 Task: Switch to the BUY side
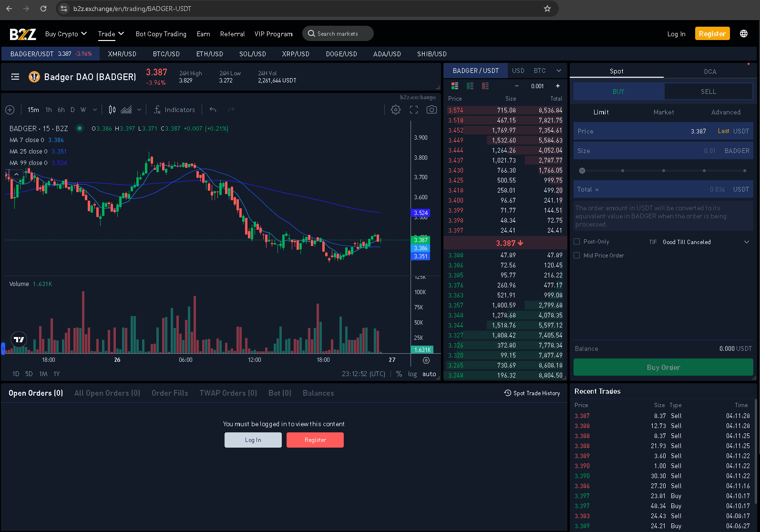pyautogui.click(x=619, y=92)
